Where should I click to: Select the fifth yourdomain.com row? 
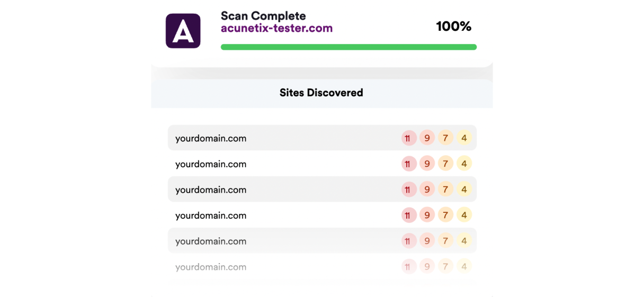pos(211,241)
